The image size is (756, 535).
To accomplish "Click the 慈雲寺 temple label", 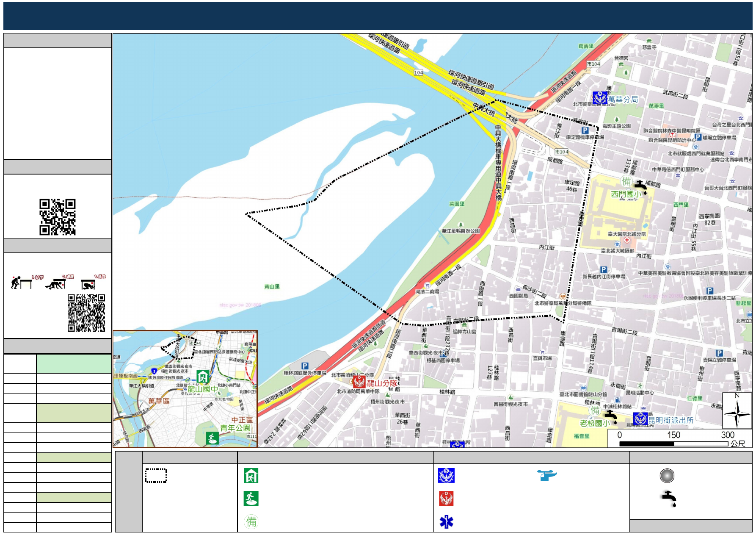I will point(649,47).
